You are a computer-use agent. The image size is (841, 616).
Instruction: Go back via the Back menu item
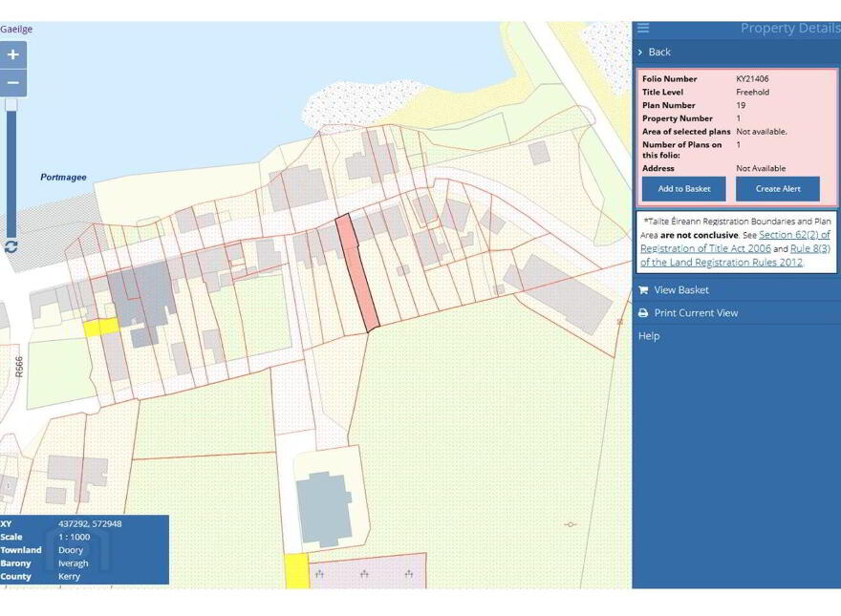659,52
